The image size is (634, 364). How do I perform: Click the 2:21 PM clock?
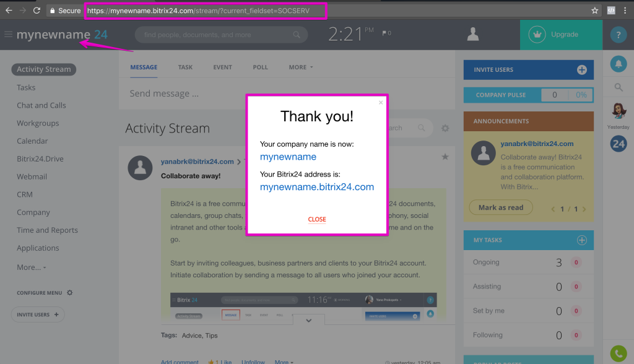[350, 35]
